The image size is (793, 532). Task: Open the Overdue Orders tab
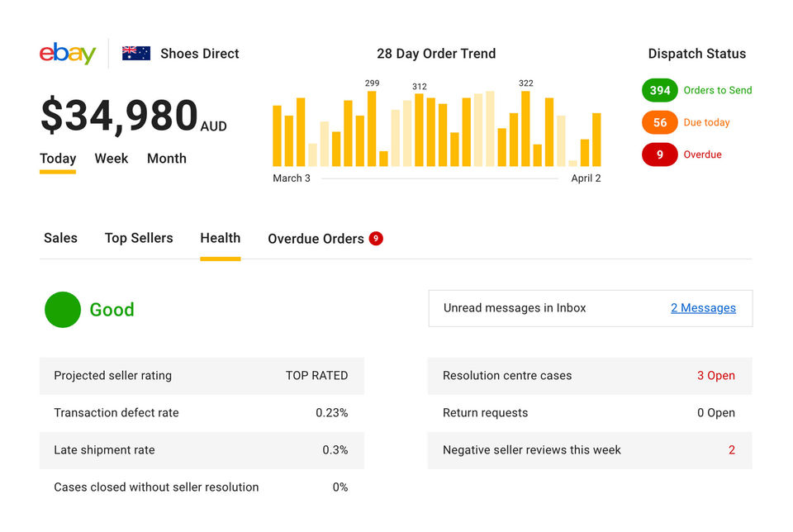[316, 239]
